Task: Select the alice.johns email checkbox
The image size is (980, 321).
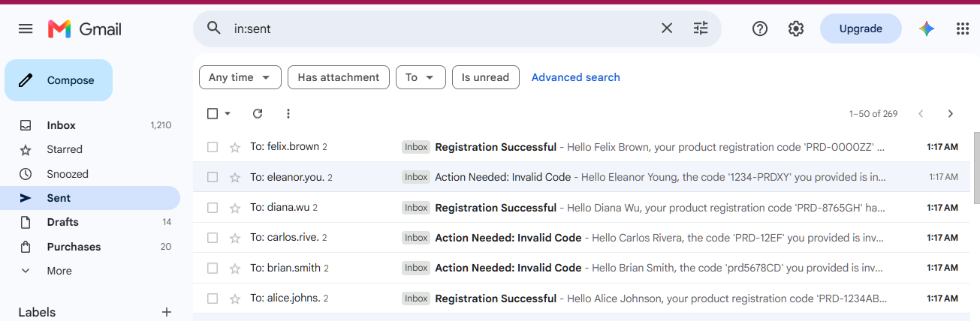Action: click(213, 298)
